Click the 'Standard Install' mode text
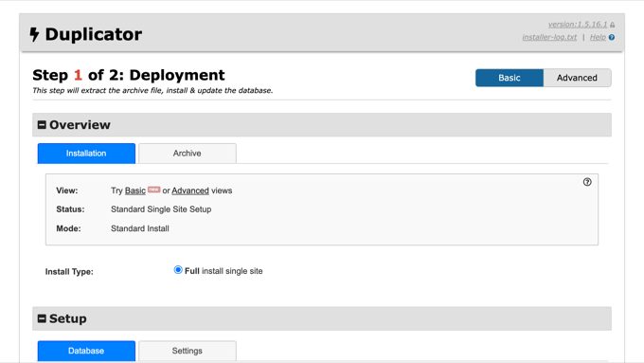The image size is (644, 363). (x=139, y=228)
